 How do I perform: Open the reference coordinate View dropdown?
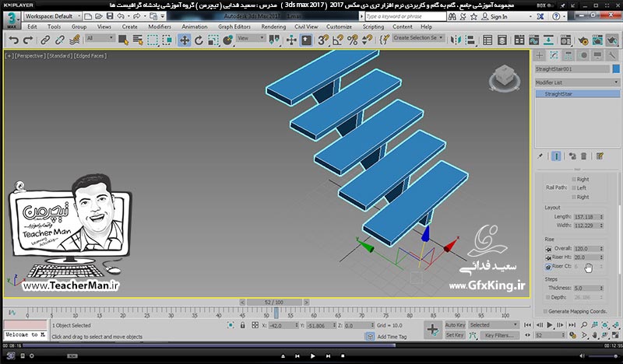point(251,38)
